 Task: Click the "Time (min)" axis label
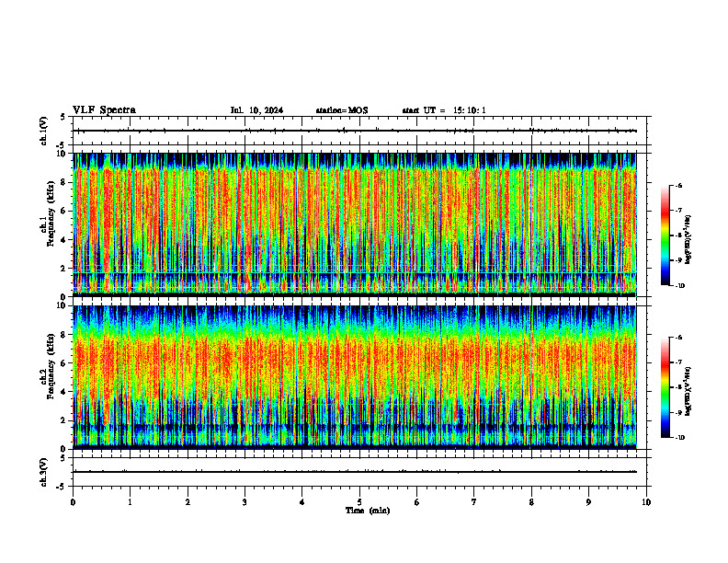368,511
